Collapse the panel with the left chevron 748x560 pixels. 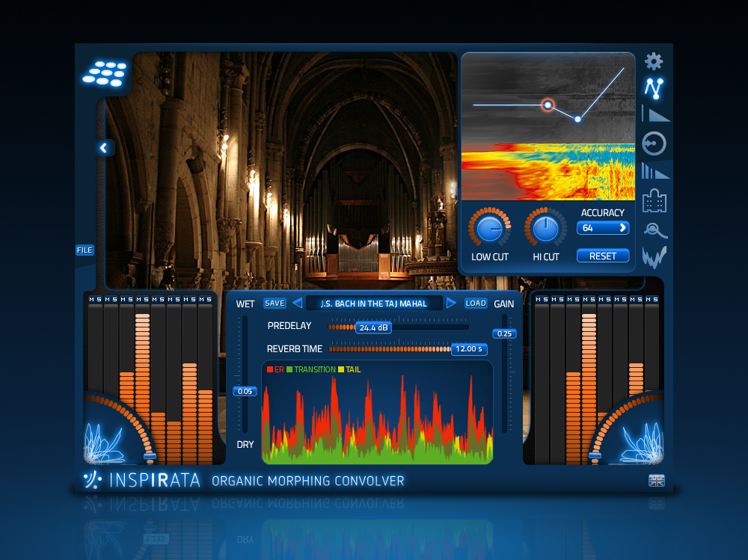[x=104, y=148]
